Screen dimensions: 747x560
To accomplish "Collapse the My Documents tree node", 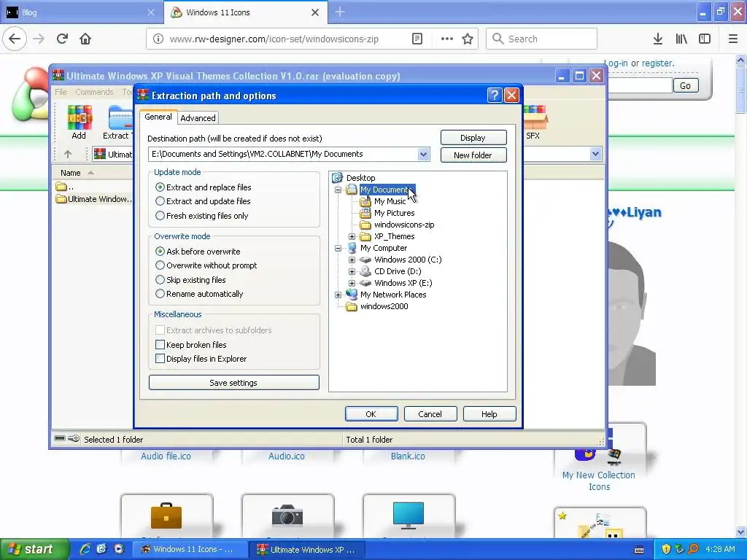I will 338,190.
